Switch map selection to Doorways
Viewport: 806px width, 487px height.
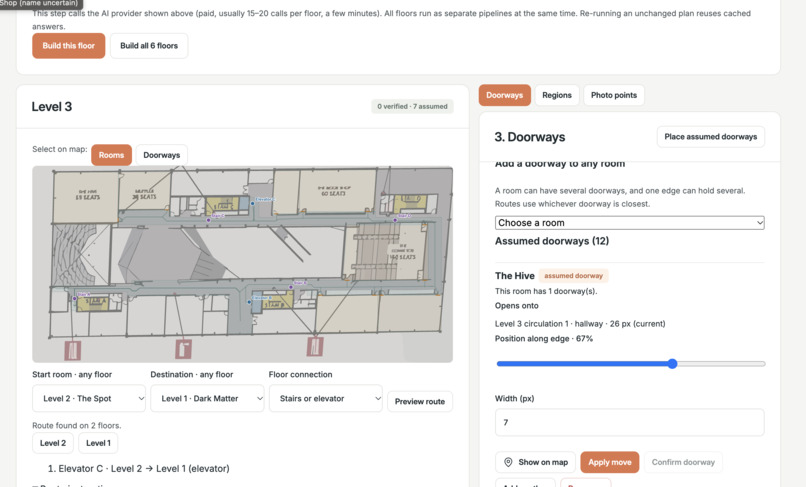point(161,155)
